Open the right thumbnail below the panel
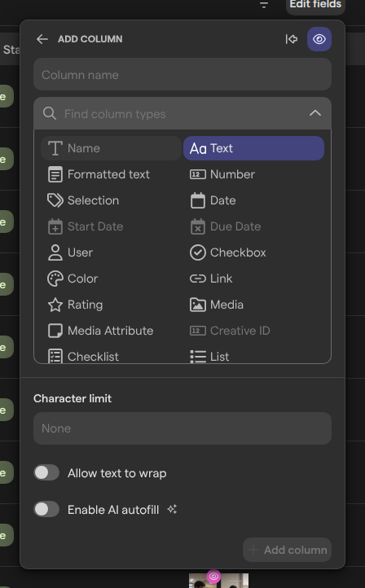The image size is (365, 588). (x=235, y=581)
